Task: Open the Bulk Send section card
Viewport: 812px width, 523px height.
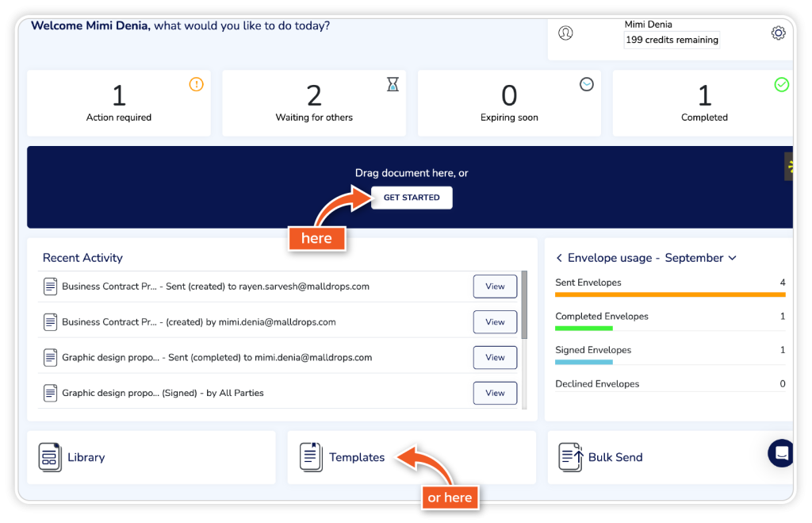Action: pos(668,457)
